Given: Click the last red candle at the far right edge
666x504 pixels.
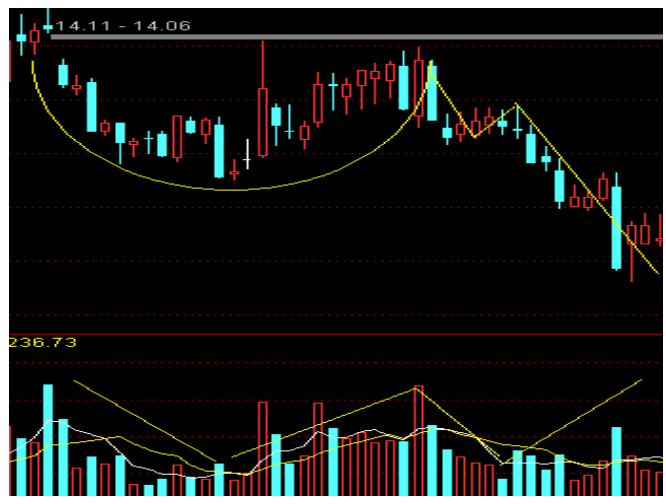Looking at the screenshot, I should coord(661,232).
